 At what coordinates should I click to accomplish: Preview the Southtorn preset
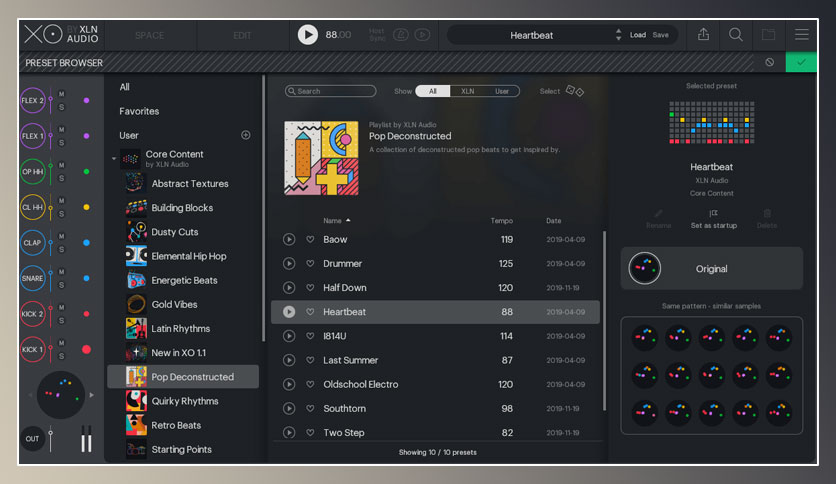tap(289, 408)
